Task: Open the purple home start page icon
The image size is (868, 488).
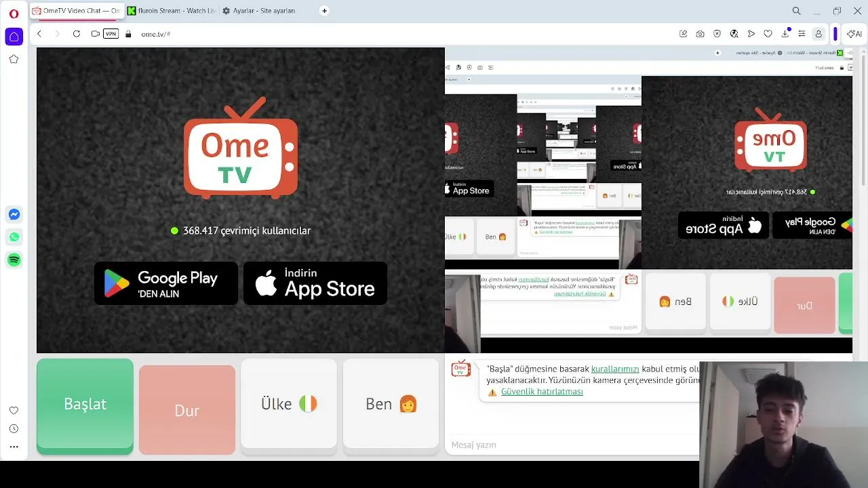Action: [14, 37]
